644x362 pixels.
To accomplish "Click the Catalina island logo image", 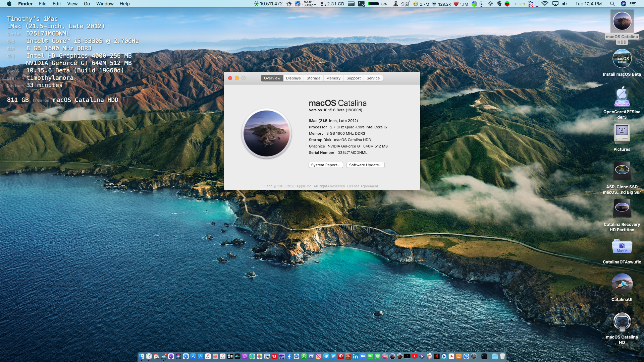I will (266, 133).
